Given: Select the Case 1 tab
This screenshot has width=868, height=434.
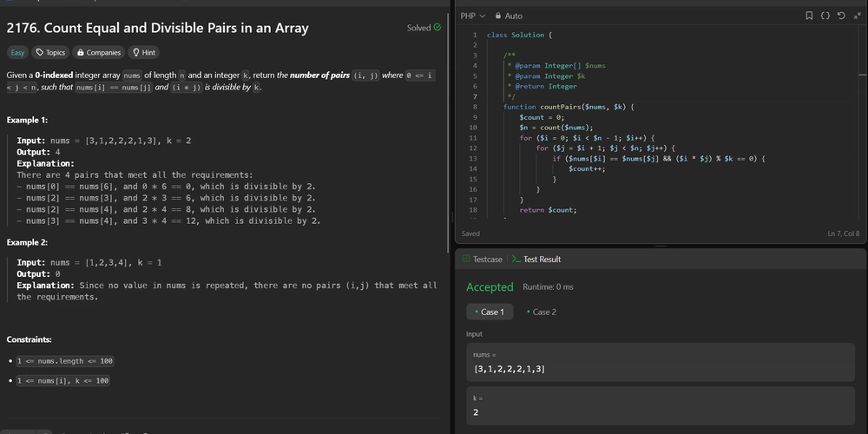Looking at the screenshot, I should point(490,312).
